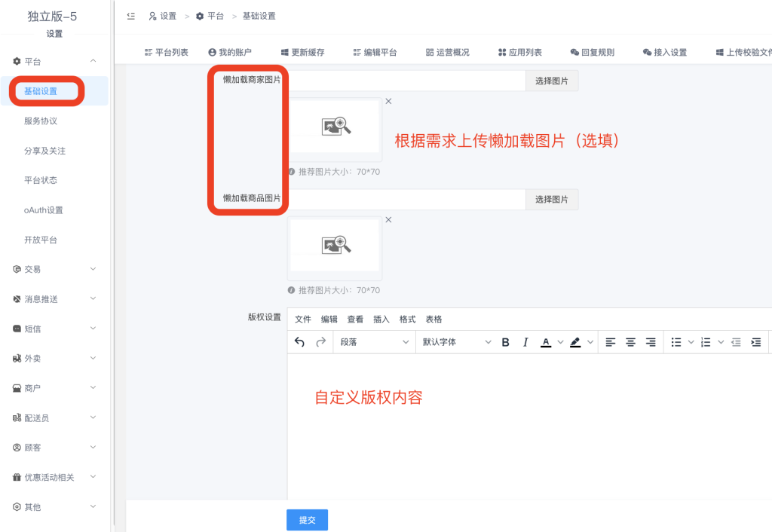Remove the lazy-load product image with X

click(388, 219)
